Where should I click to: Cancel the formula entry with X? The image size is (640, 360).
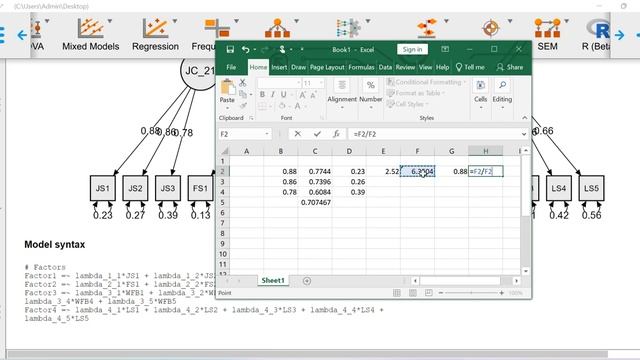point(298,134)
